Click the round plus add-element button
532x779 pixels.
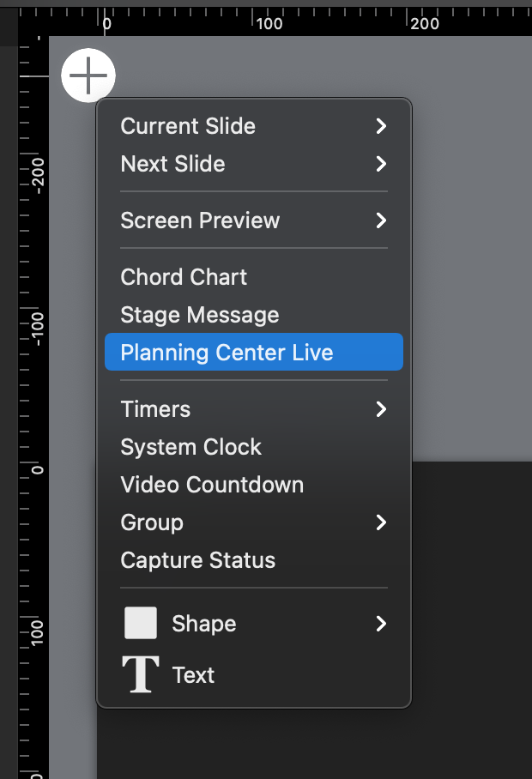(88, 75)
